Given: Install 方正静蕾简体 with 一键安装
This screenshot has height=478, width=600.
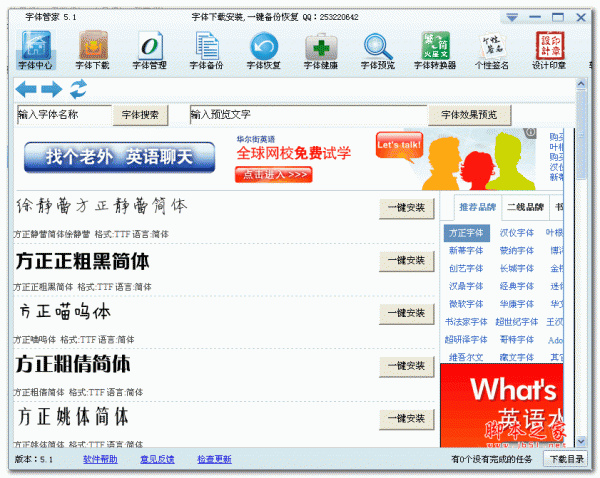Looking at the screenshot, I should click(406, 208).
